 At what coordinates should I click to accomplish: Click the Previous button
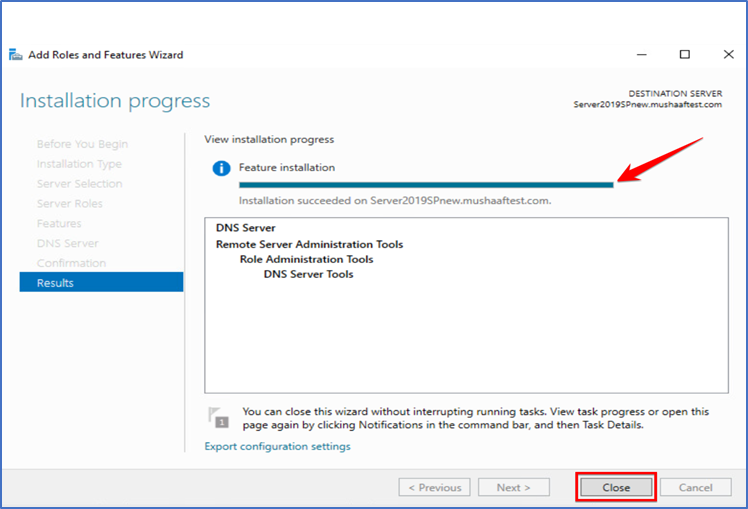click(x=435, y=488)
